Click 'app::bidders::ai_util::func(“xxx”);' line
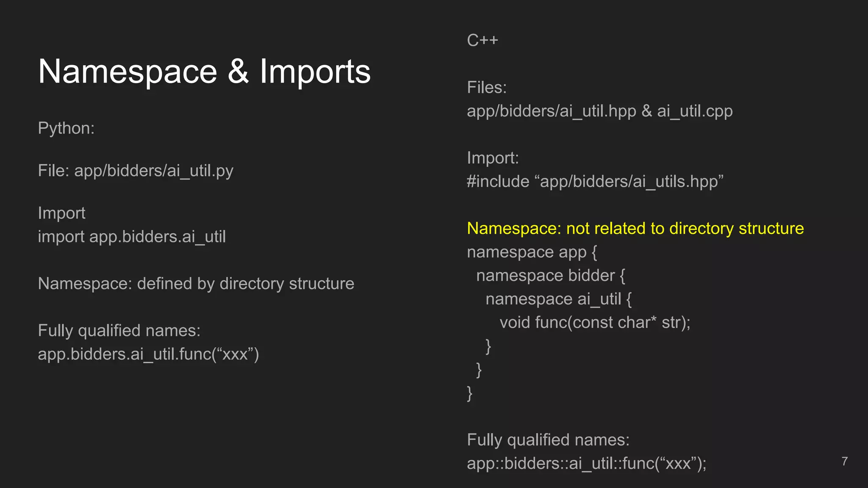Image resolution: width=868 pixels, height=488 pixels. click(587, 463)
